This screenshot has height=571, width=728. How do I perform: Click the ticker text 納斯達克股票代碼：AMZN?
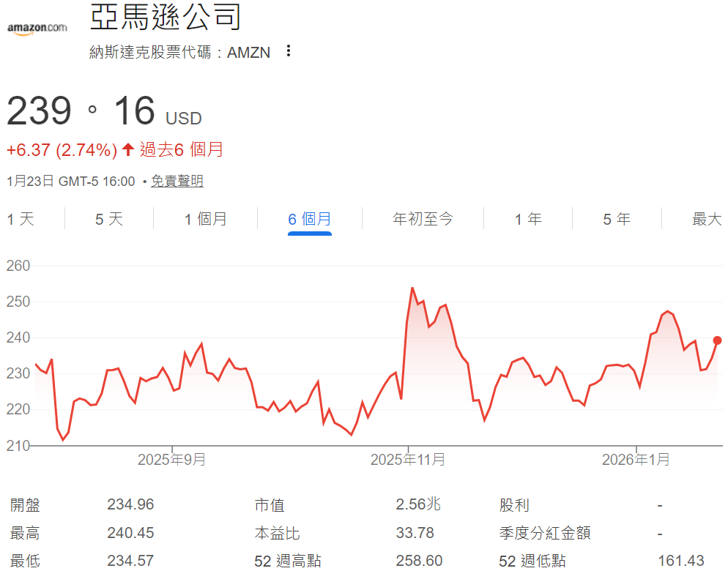click(x=179, y=52)
